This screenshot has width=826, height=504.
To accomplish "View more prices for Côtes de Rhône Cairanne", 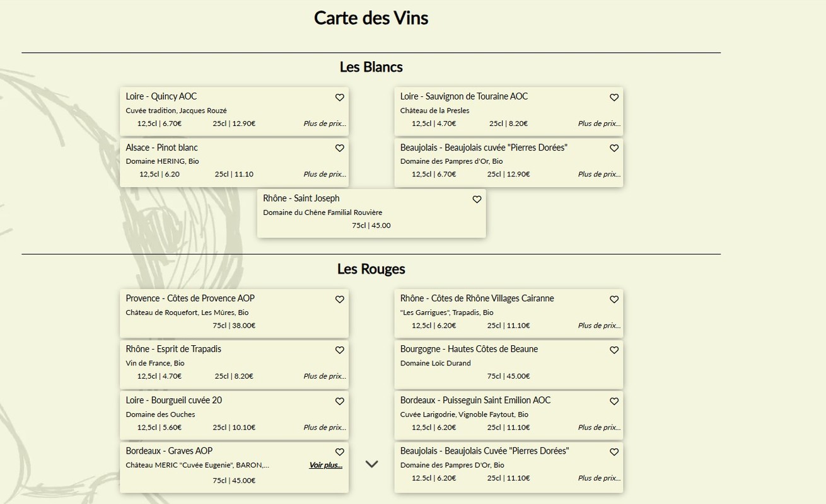I will click(x=600, y=326).
